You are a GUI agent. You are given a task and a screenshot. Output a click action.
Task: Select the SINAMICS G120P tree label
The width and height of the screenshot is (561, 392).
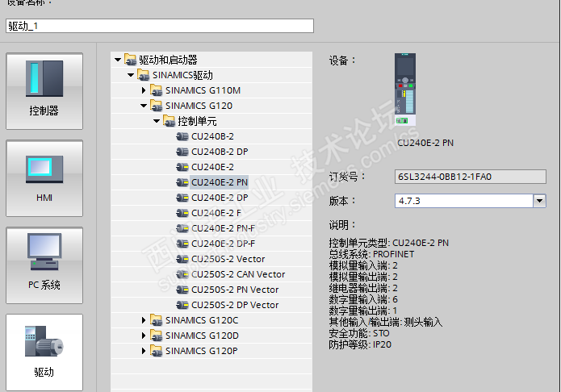(x=202, y=351)
